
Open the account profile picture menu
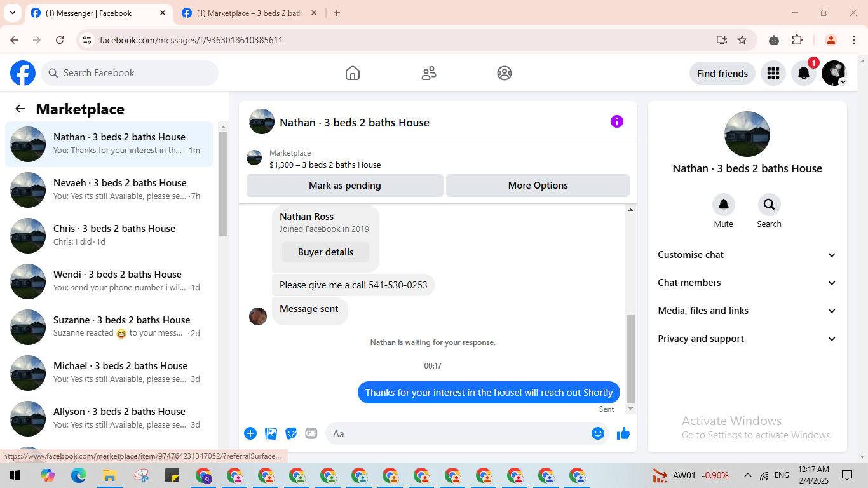(834, 73)
